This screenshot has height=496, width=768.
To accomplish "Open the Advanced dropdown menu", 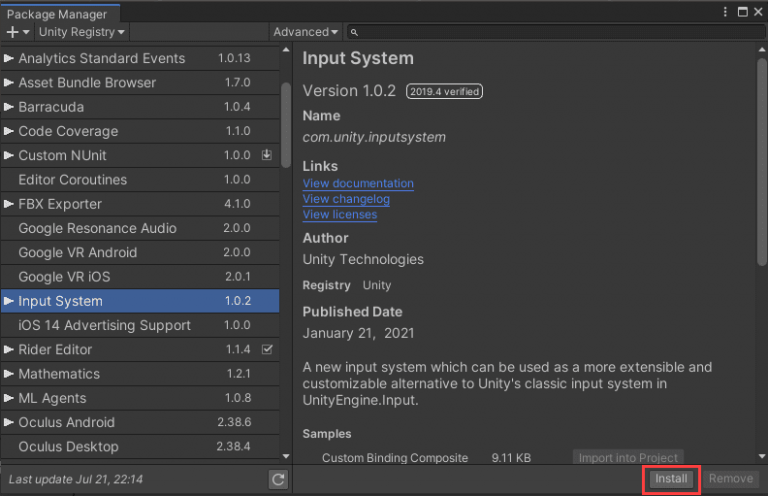I will click(306, 32).
